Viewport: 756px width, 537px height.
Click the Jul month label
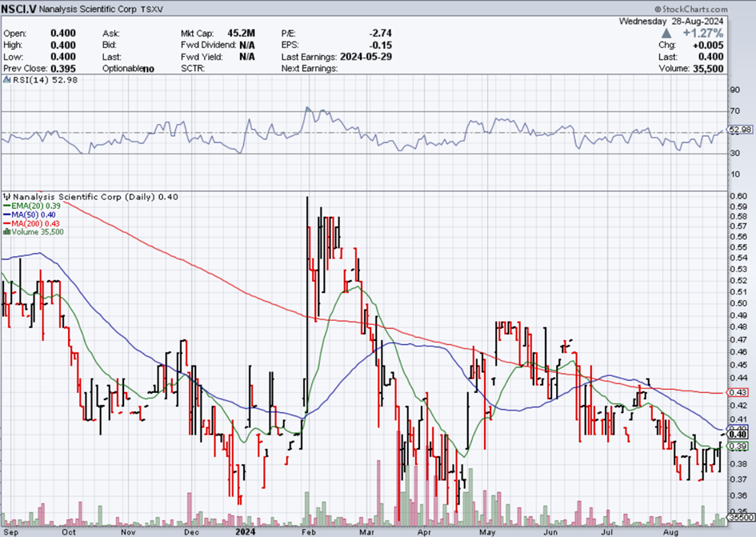coord(607,532)
